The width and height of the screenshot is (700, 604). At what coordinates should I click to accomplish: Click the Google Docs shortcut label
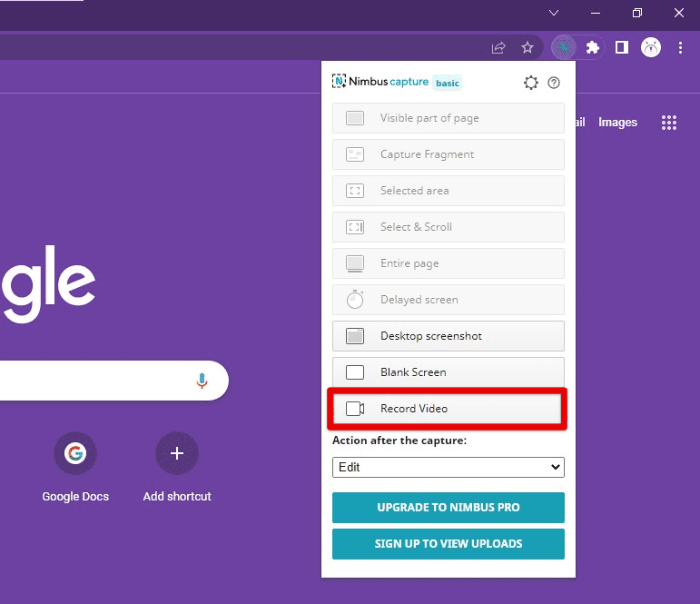click(75, 496)
